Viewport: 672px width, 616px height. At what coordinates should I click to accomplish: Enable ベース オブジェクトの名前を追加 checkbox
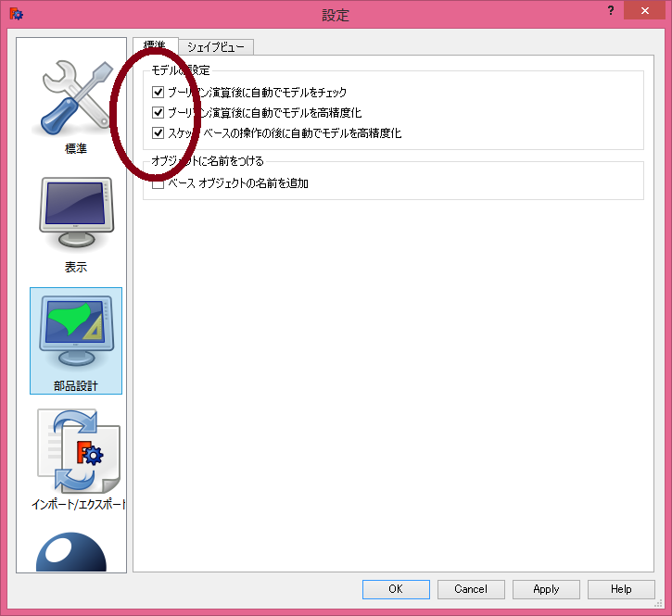(158, 183)
